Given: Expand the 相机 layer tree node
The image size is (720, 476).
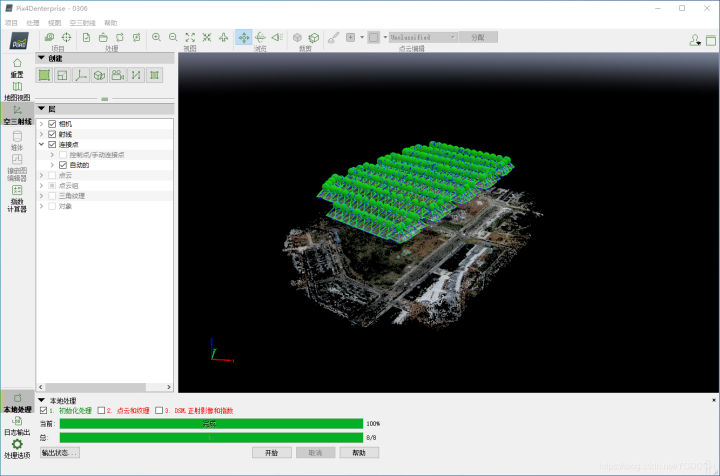Looking at the screenshot, I should click(x=41, y=124).
